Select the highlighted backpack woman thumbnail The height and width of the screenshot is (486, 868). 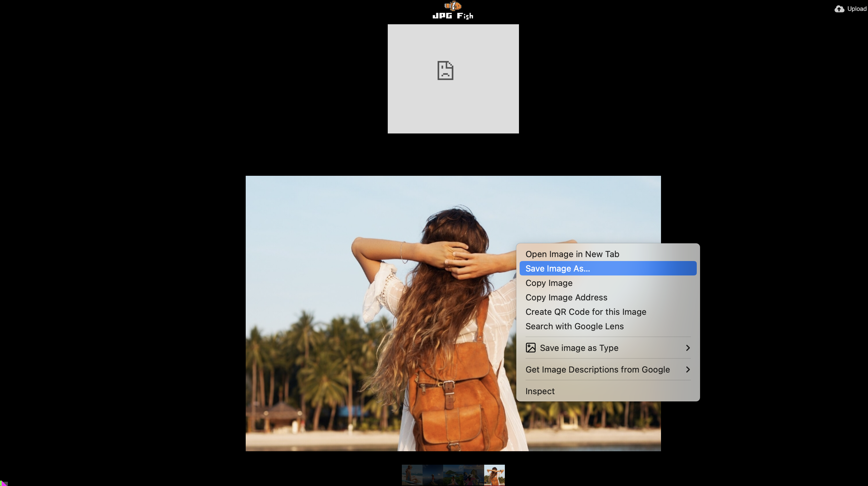494,475
